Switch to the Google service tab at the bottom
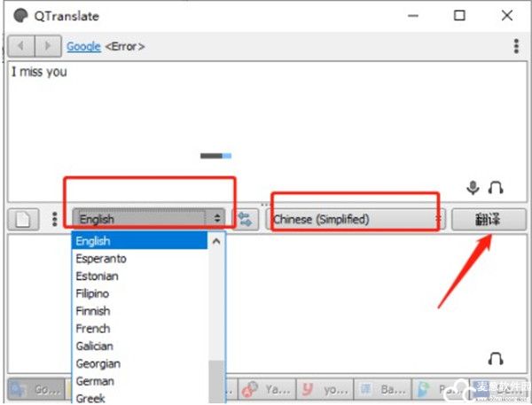This screenshot has height=405, width=532. click(36, 390)
